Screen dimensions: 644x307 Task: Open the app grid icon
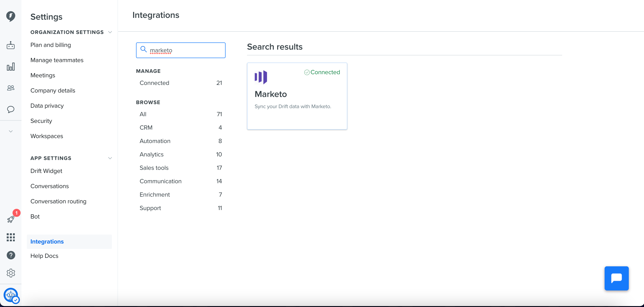coord(11,237)
